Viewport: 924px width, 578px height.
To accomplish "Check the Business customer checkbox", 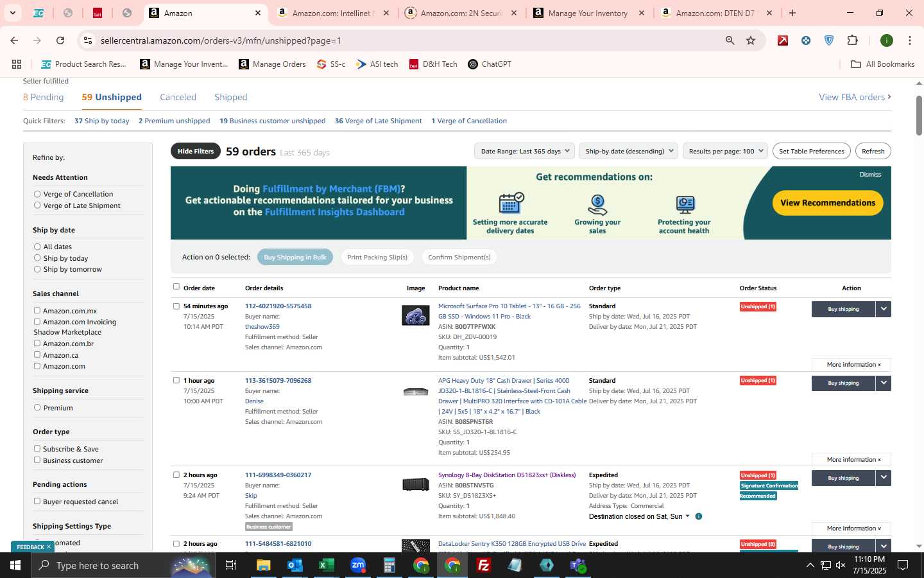I will [37, 460].
